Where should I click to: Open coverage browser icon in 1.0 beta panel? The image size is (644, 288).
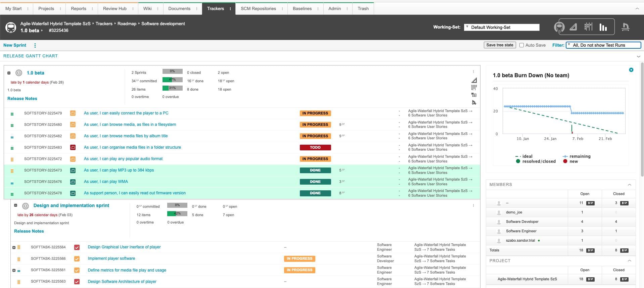pyautogui.click(x=474, y=95)
